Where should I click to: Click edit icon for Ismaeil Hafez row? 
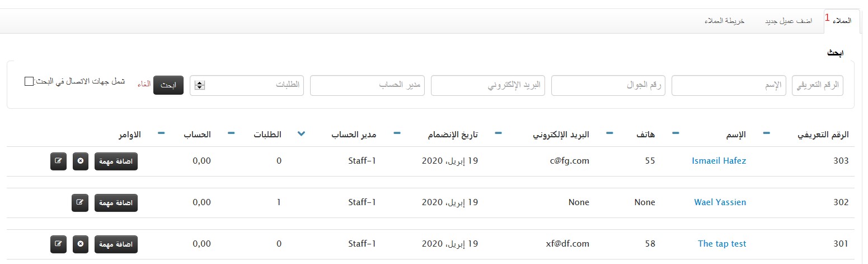click(59, 161)
